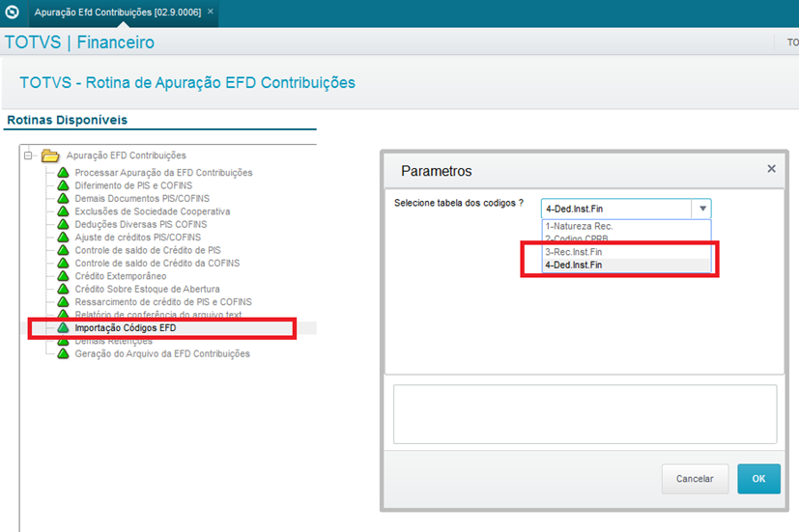Open Processar Apuração da EFD Contribuições routine
The width and height of the screenshot is (799, 532).
click(x=163, y=173)
